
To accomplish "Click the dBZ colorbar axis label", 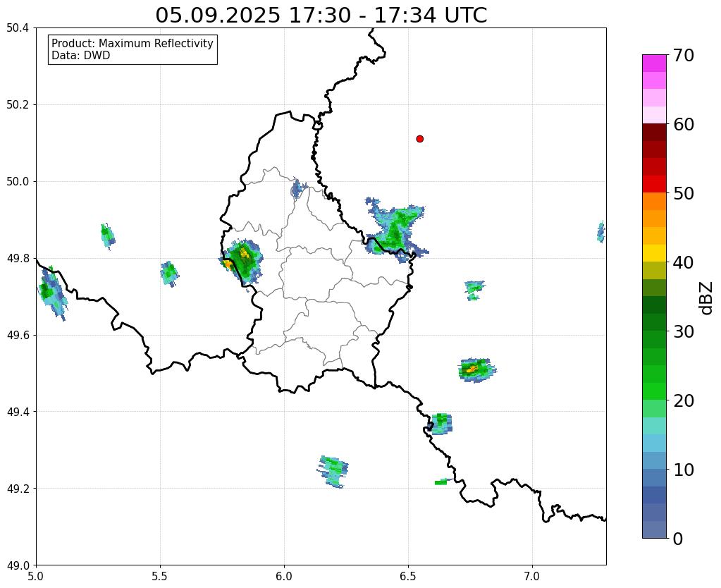I will pyautogui.click(x=707, y=298).
